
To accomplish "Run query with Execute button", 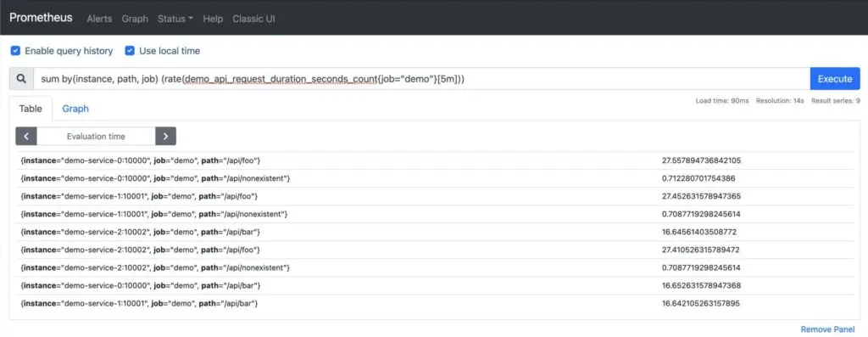I will click(x=835, y=79).
